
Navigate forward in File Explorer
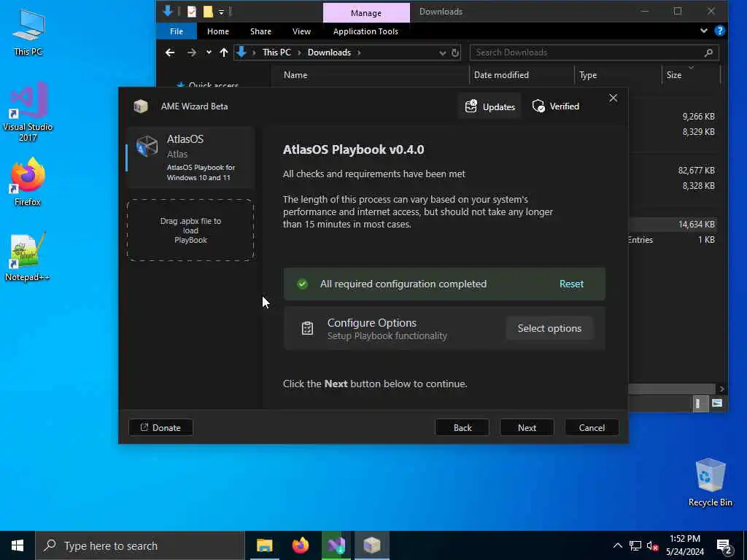click(x=192, y=52)
